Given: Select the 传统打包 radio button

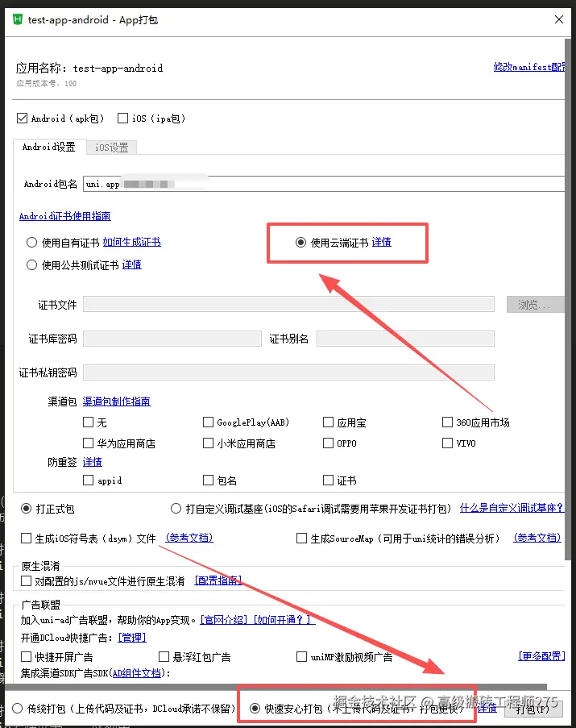Looking at the screenshot, I should [x=17, y=709].
